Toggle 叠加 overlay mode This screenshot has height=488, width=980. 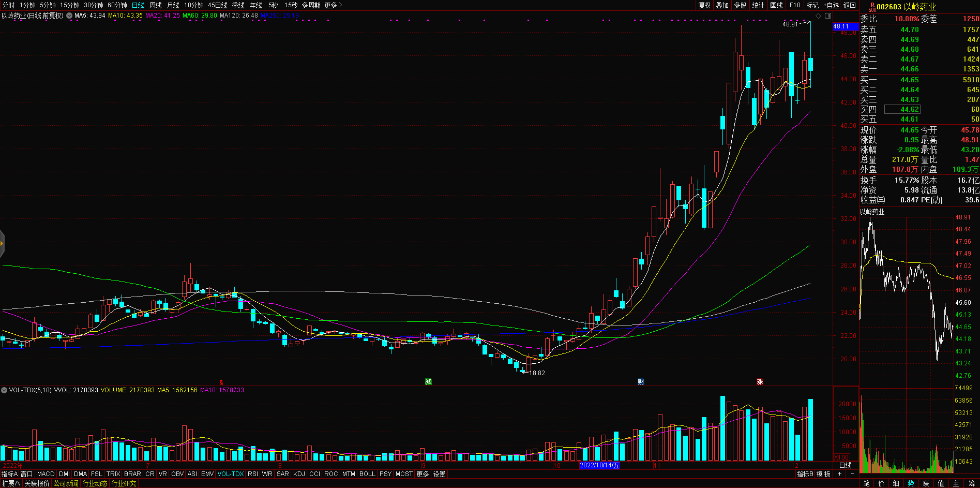(722, 5)
